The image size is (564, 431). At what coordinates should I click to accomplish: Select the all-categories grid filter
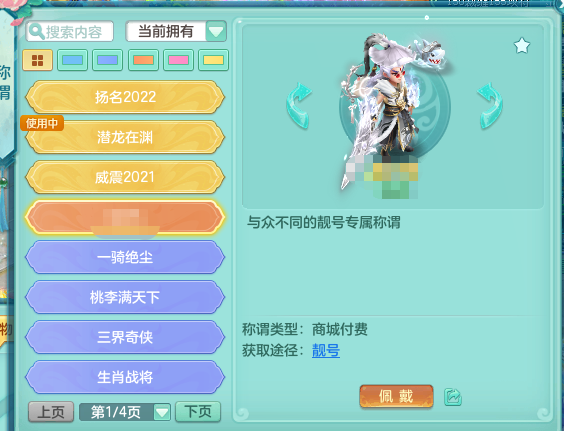coord(37,60)
